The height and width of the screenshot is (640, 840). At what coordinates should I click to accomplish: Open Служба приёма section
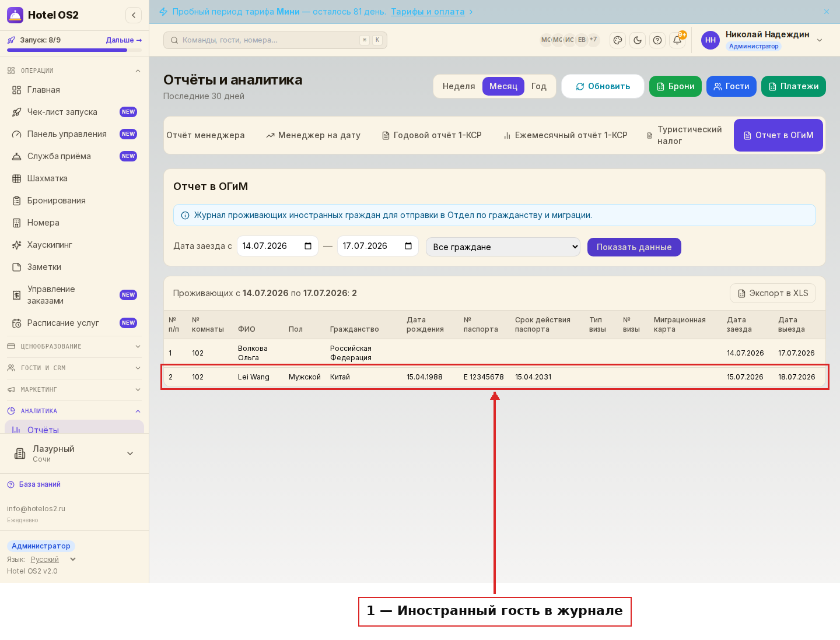74,156
